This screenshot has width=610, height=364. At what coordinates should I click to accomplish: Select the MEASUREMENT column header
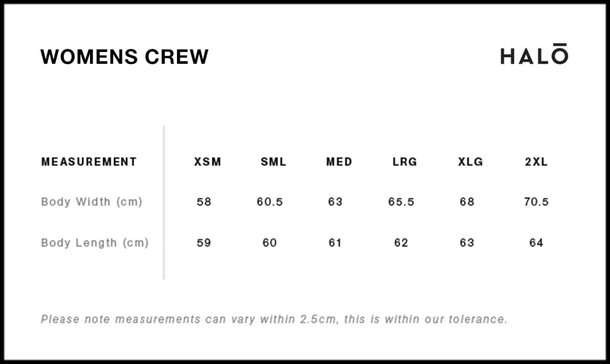point(89,162)
